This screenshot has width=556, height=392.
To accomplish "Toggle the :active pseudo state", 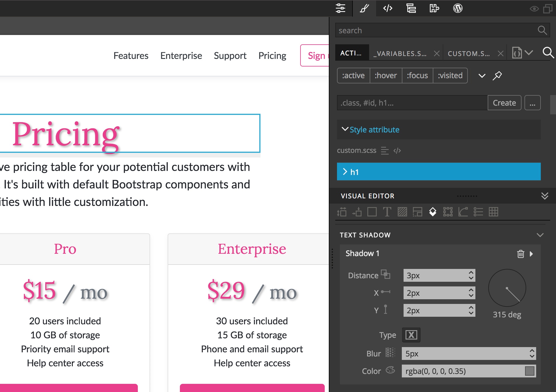I will coord(353,76).
